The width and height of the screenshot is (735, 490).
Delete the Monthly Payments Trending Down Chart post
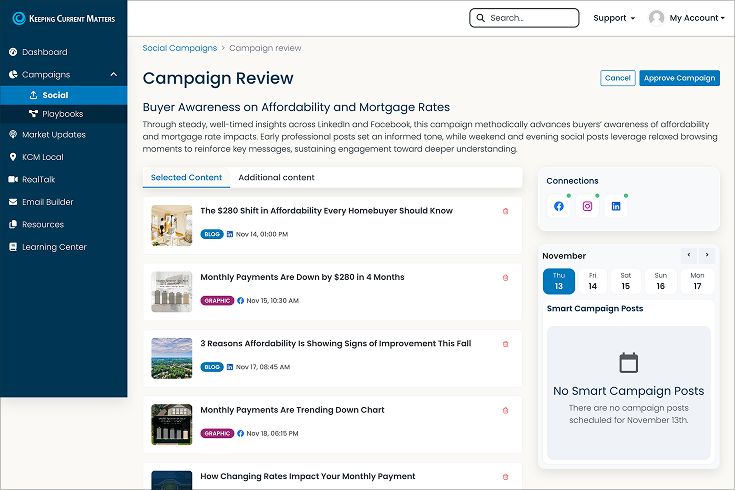coord(505,410)
